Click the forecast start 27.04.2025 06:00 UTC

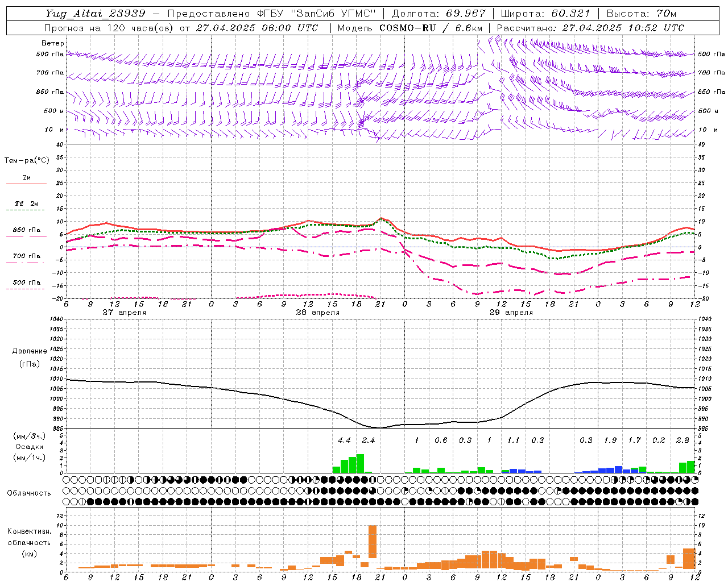[257, 27]
